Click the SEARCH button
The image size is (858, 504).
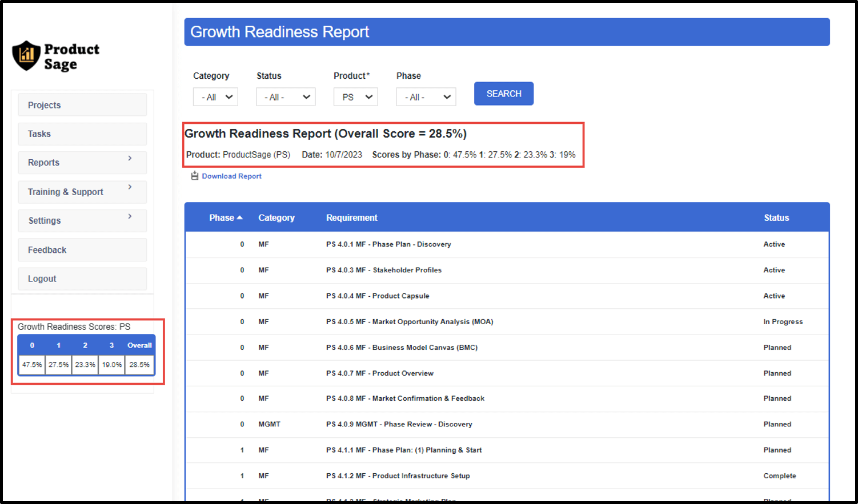coord(504,94)
